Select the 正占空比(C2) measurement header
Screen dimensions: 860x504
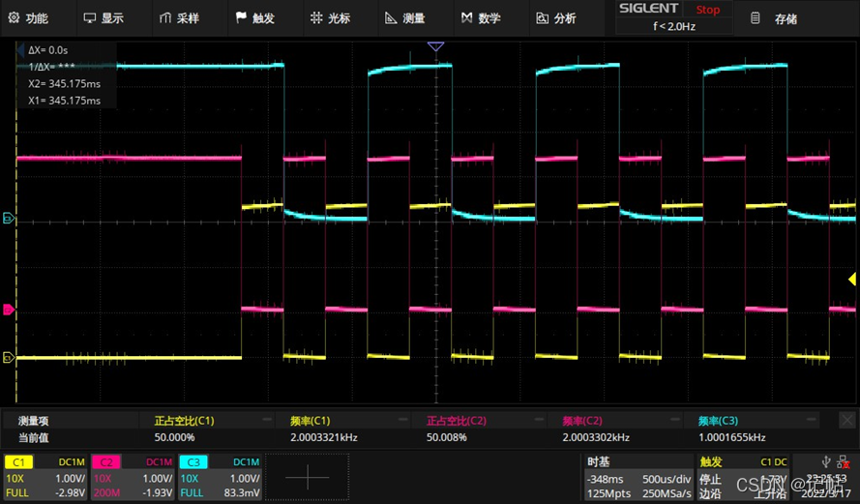click(457, 421)
